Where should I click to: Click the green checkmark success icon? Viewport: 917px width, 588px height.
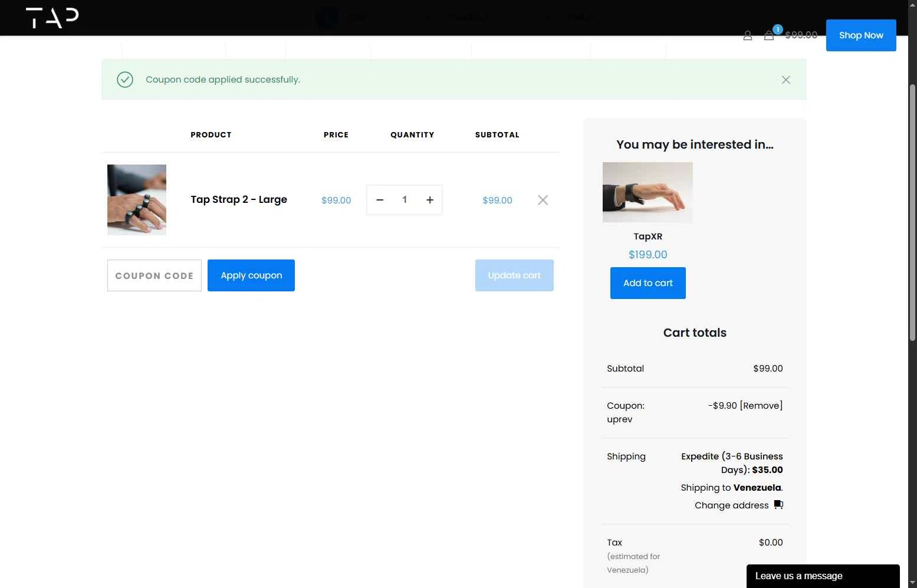[x=125, y=80]
